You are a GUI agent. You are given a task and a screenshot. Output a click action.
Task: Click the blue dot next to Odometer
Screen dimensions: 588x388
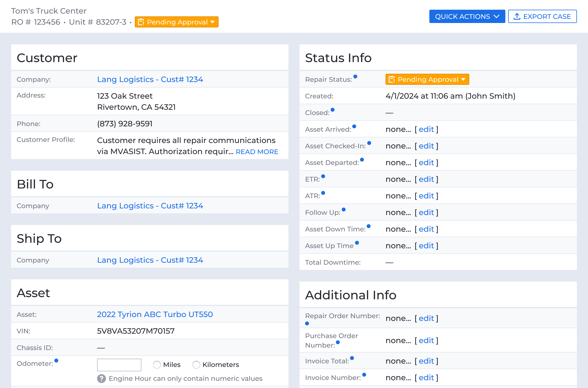[x=56, y=361]
